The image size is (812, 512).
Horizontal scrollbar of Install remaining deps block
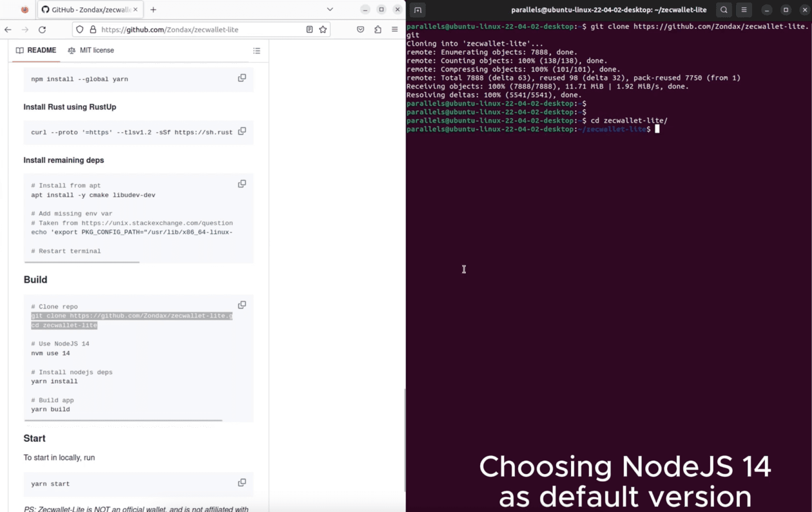(82, 262)
